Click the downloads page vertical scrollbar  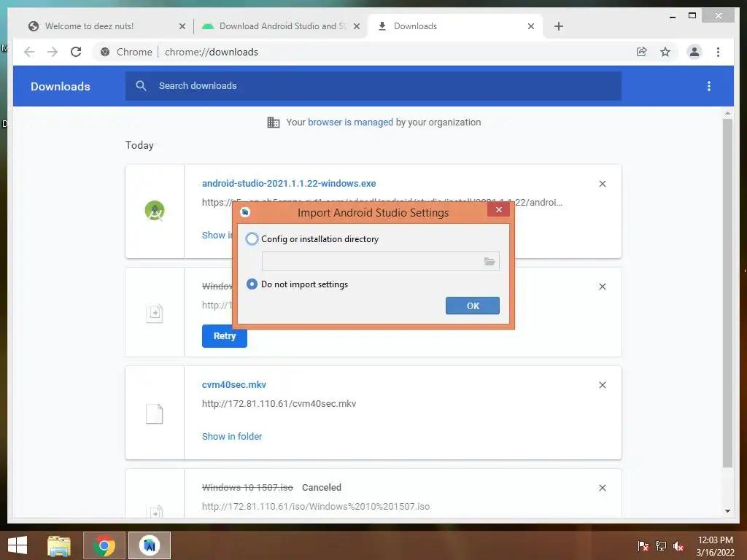coord(727,293)
